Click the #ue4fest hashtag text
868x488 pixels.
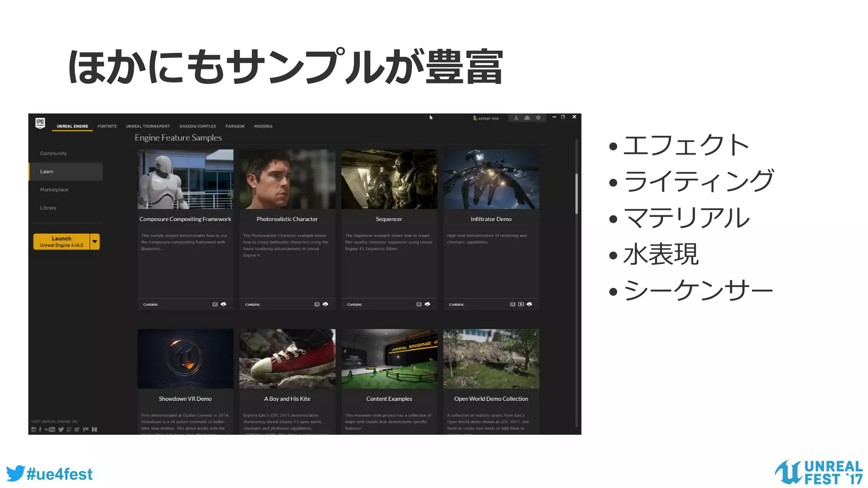coord(59,474)
